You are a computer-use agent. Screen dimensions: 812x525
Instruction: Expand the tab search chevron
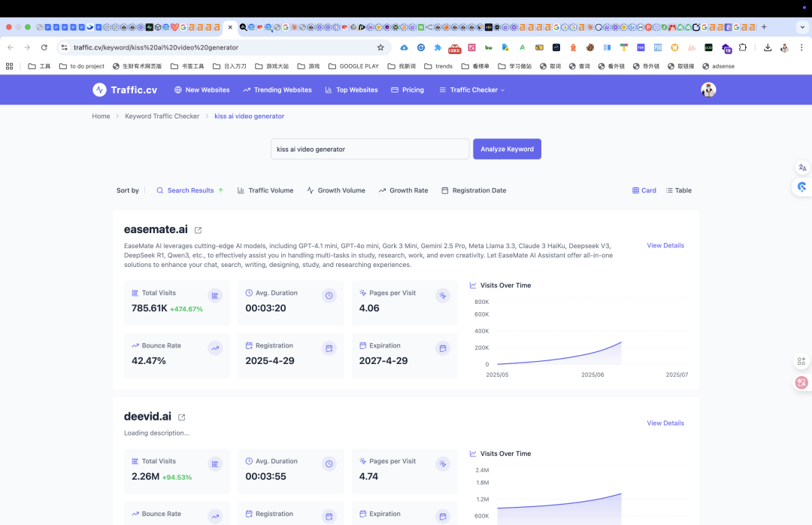click(803, 27)
